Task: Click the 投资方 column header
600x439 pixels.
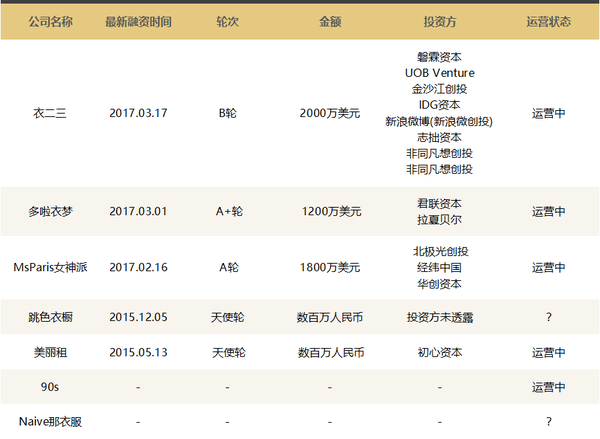Action: [x=440, y=22]
